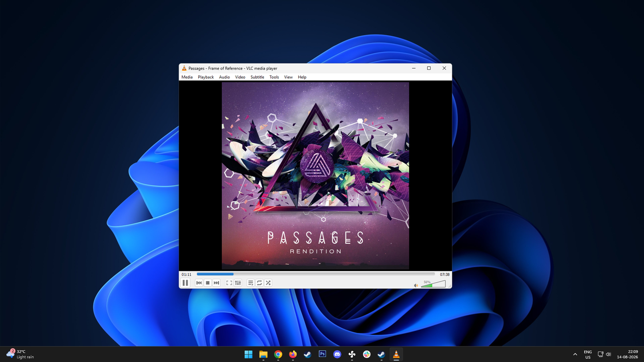
Task: Open the Windows Start menu
Action: 249,354
